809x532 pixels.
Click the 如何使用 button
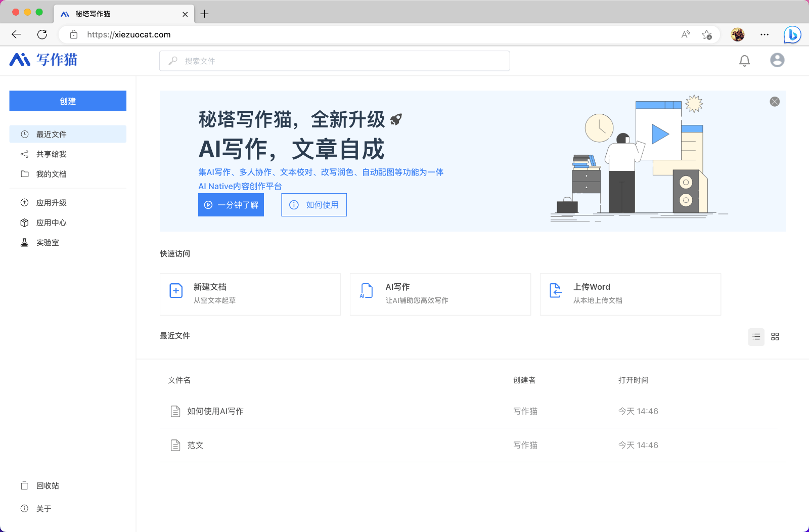click(314, 205)
